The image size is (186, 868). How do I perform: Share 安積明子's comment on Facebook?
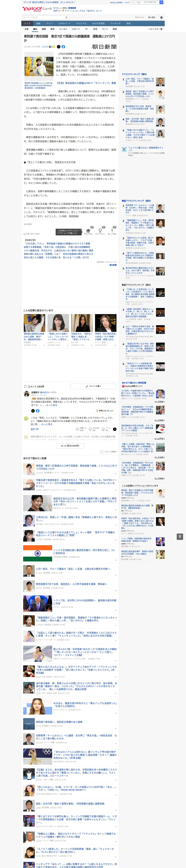(x=38, y=411)
